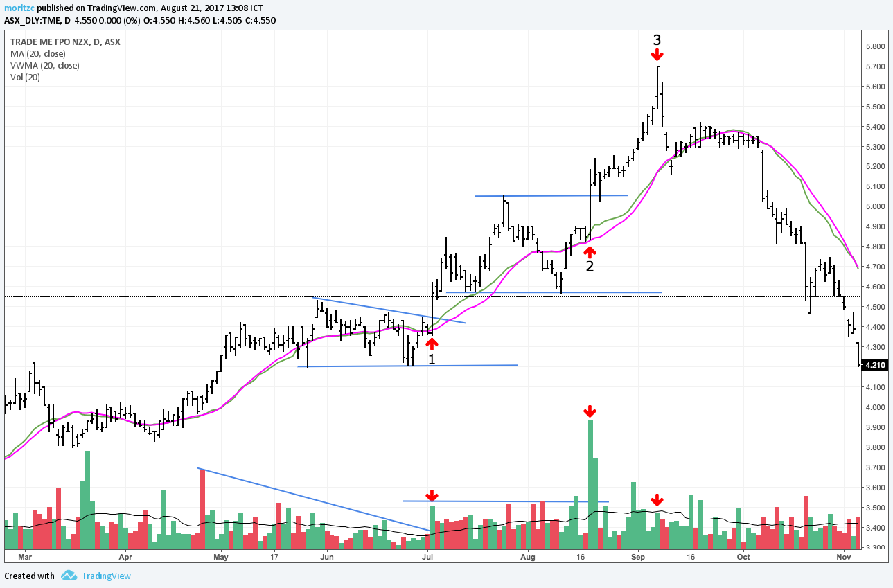Click the 'Oct' date axis label

[x=743, y=556]
